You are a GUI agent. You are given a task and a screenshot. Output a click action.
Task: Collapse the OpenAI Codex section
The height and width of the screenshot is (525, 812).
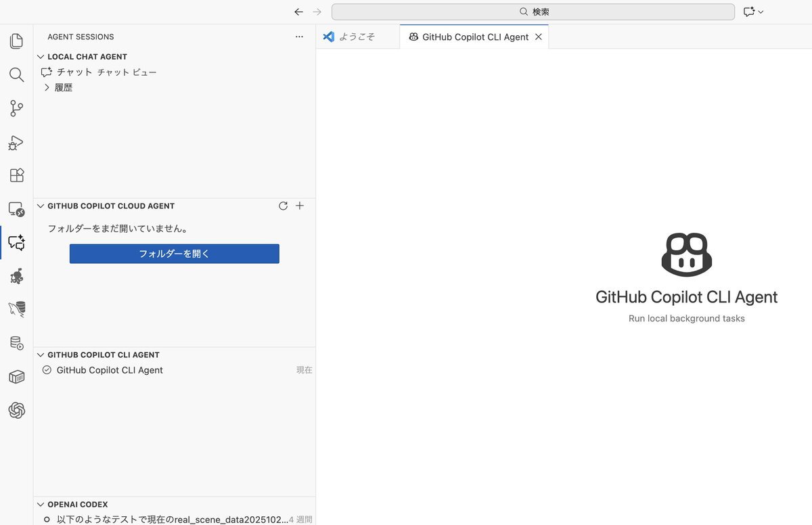click(41, 504)
